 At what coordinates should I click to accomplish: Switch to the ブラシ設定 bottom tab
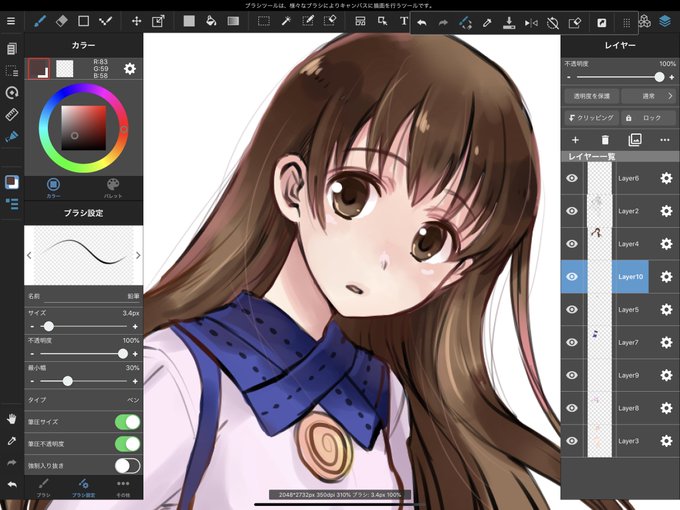coord(83,487)
